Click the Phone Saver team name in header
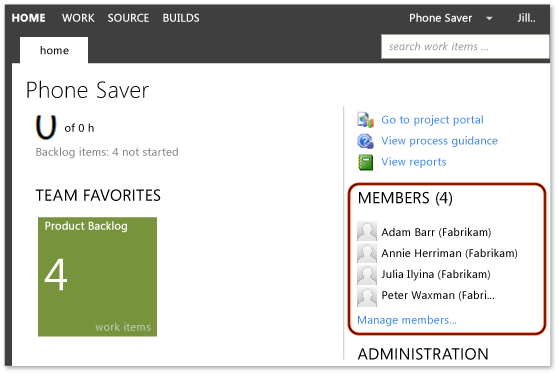The image size is (558, 374). tap(440, 18)
